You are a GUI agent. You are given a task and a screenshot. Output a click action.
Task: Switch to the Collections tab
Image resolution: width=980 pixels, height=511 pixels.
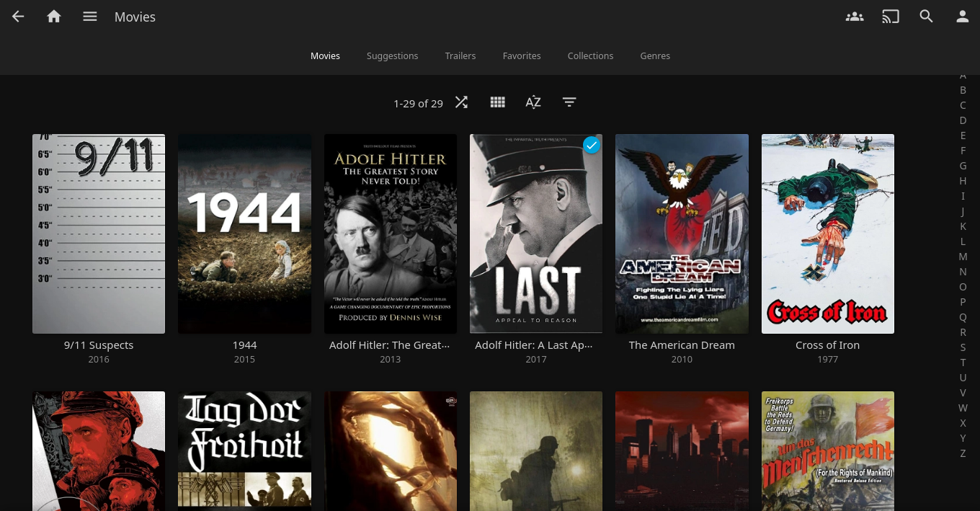590,55
